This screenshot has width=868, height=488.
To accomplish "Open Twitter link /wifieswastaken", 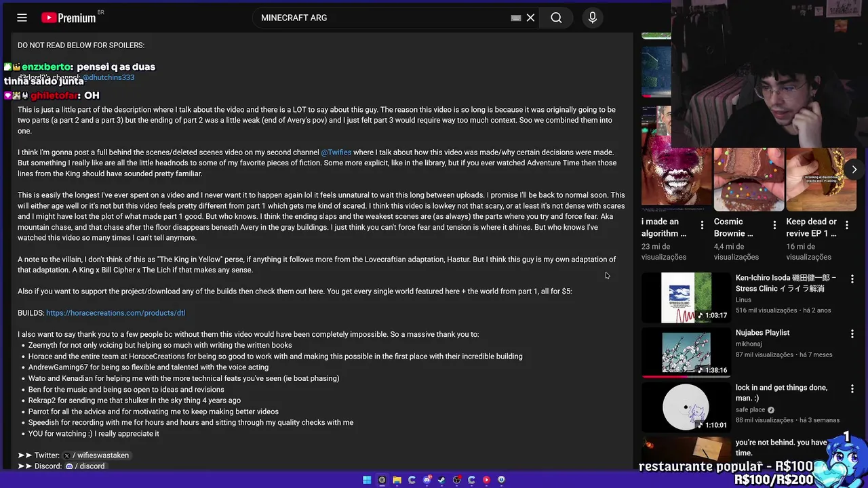I will pos(96,455).
